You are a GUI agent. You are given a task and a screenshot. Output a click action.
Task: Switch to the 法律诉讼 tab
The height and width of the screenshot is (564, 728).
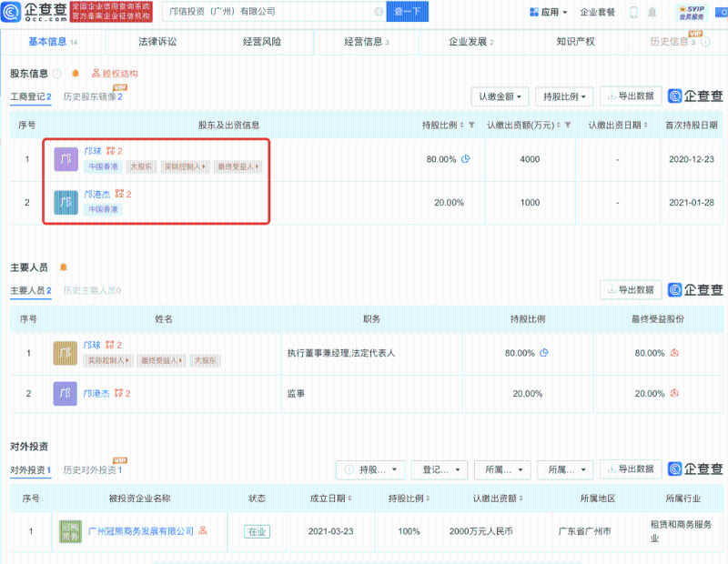tap(157, 42)
